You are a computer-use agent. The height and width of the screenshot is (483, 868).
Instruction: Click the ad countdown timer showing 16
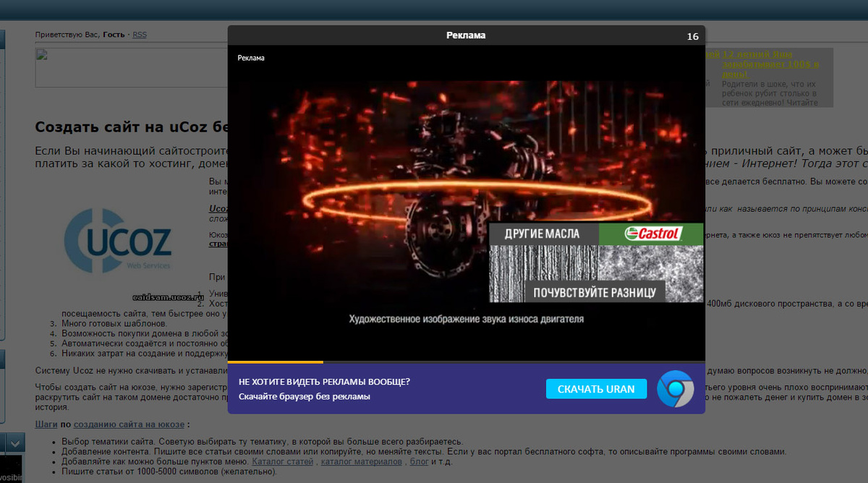click(692, 36)
